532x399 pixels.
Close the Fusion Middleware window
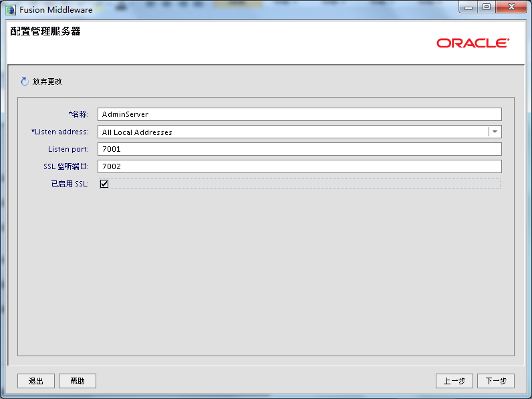[512, 7]
